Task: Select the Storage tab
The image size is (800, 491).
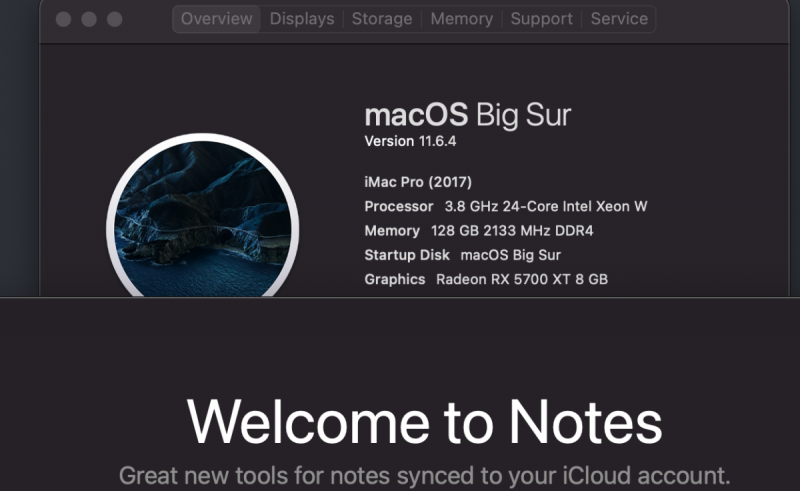Action: [x=382, y=19]
